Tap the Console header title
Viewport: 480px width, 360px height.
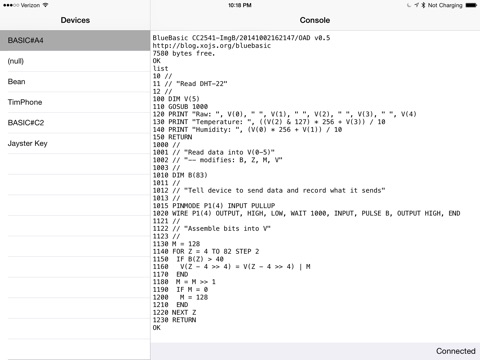pos(315,20)
